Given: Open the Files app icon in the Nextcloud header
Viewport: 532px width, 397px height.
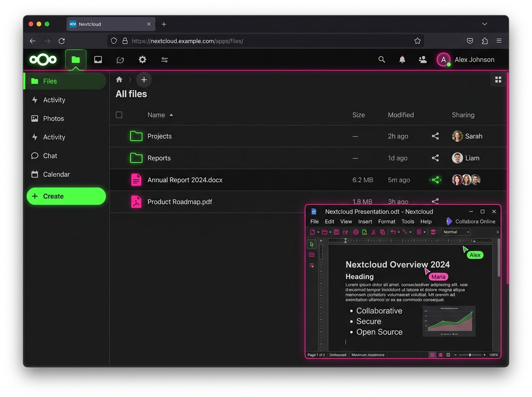Looking at the screenshot, I should click(76, 60).
